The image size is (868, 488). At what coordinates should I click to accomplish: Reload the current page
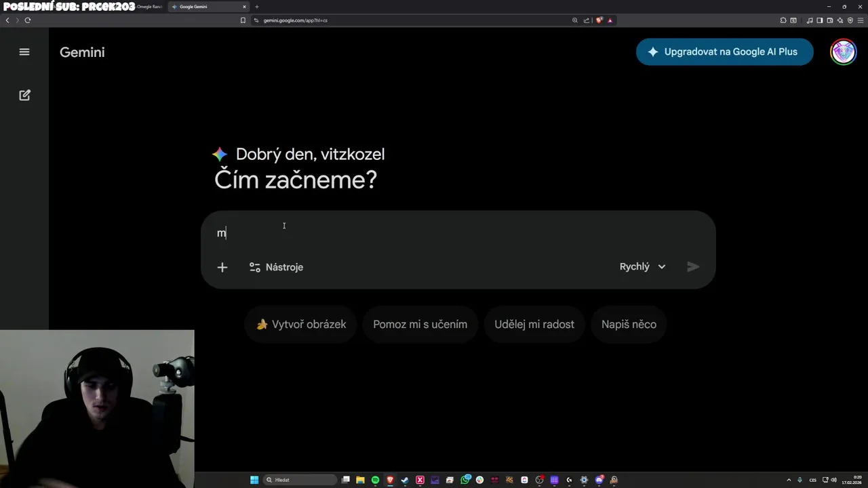28,20
